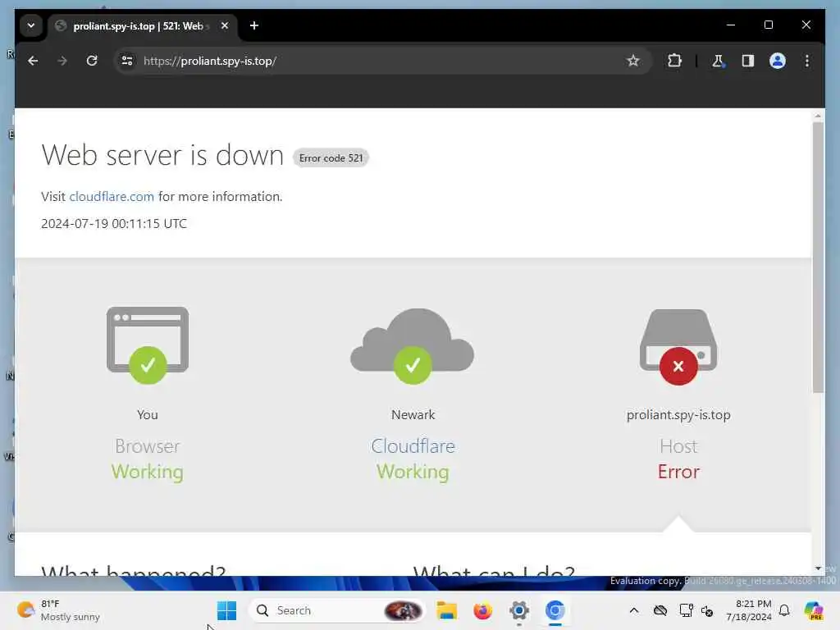Open the Copilot preview taskbar icon
This screenshot has width=840, height=630.
(x=813, y=610)
